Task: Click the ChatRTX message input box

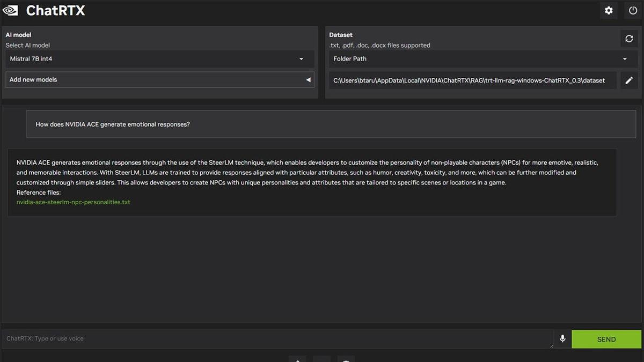Action: coord(268,338)
